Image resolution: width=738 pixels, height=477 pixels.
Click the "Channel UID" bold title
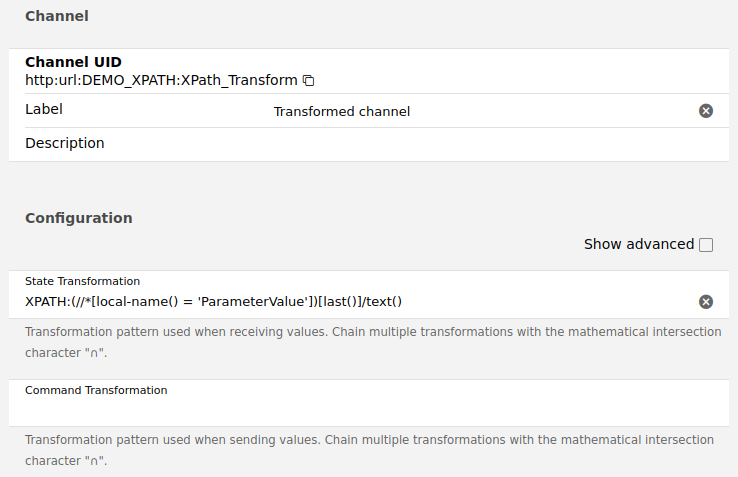(73, 62)
